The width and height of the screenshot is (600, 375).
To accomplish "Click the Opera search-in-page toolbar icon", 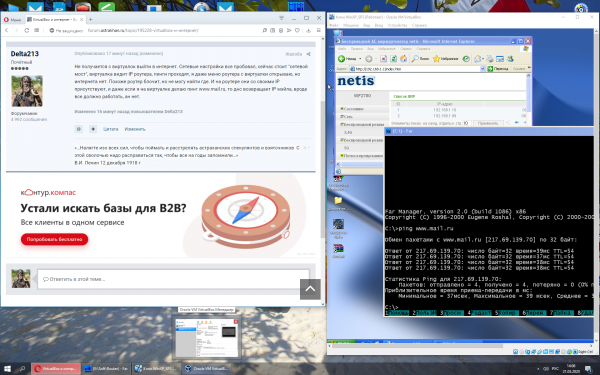I will pyautogui.click(x=264, y=30).
